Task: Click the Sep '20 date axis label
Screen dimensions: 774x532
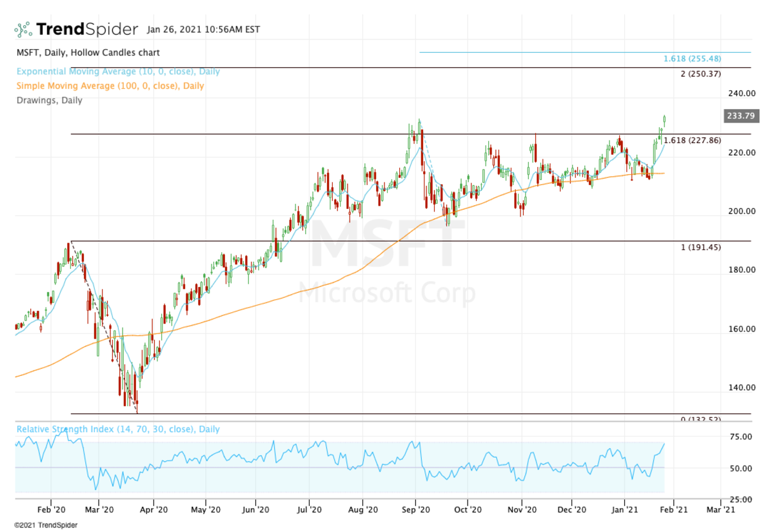Action: 416,509
